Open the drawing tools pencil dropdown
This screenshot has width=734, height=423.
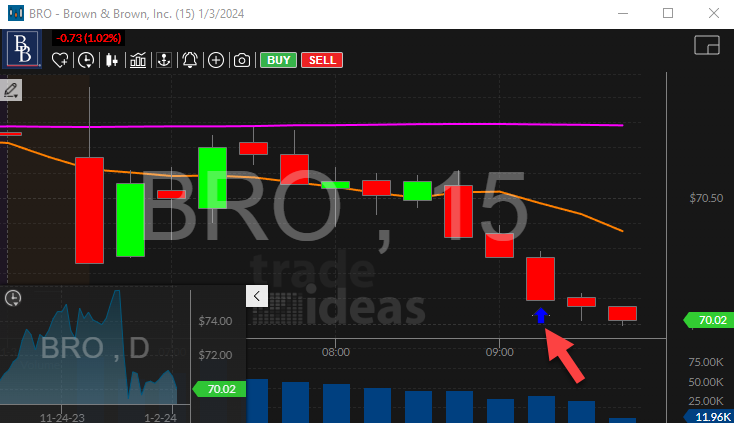(x=11, y=90)
